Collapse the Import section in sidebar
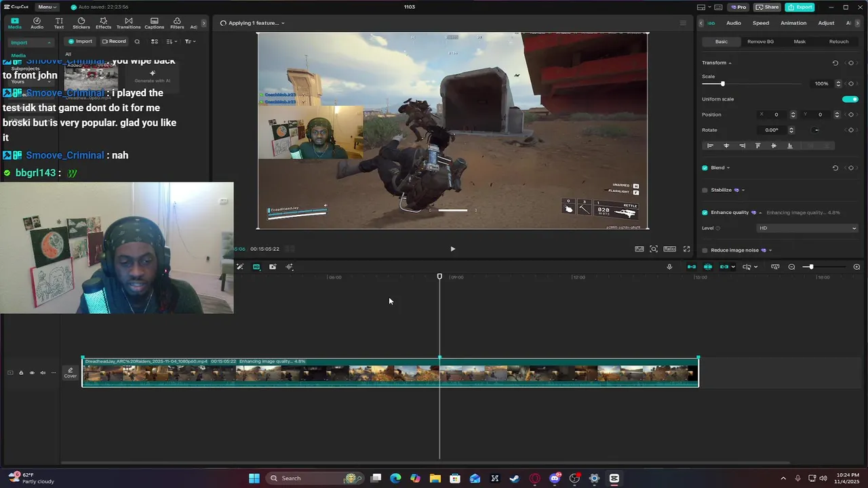Image resolution: width=868 pixels, height=488 pixels. point(49,43)
